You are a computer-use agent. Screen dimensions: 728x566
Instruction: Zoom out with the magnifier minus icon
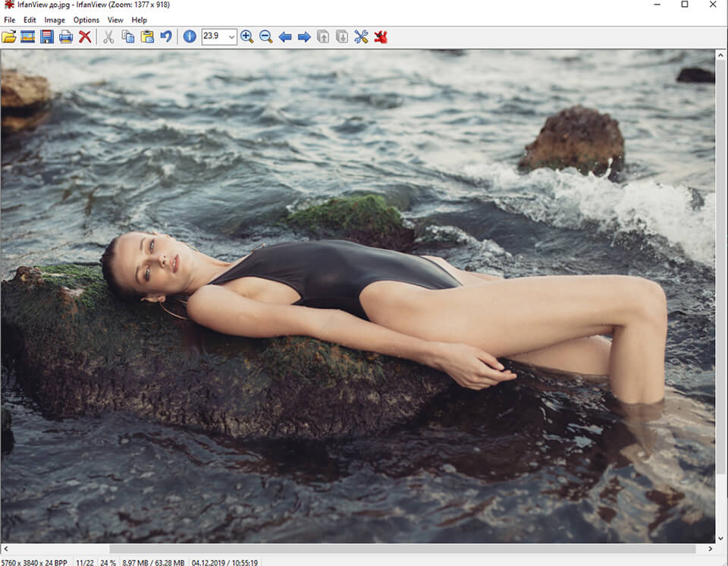pos(265,36)
